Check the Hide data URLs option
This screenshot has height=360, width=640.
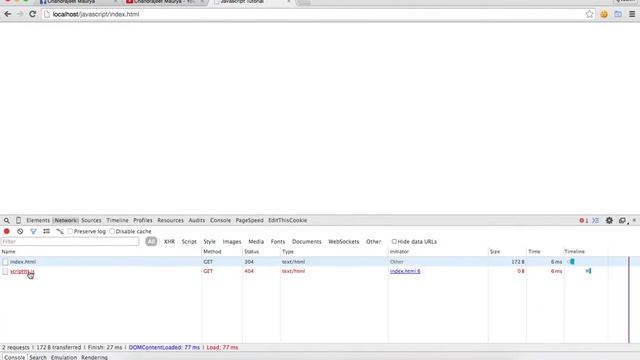[394, 242]
